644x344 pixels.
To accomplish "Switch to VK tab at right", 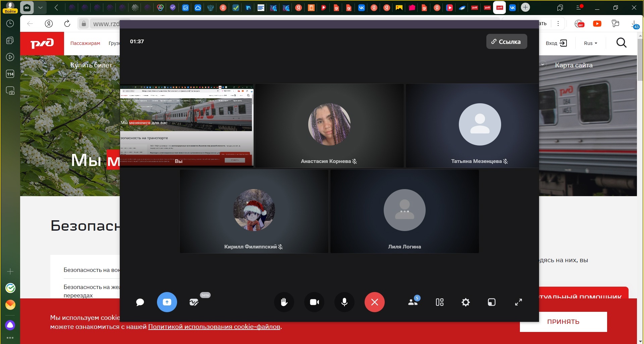I will coord(513,7).
